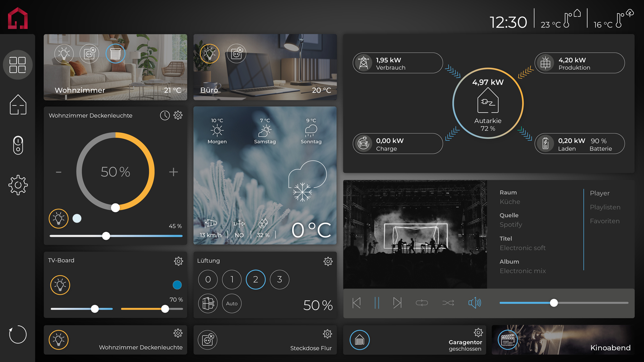
Task: Open the settings gear in the left sidebar
Action: click(18, 185)
